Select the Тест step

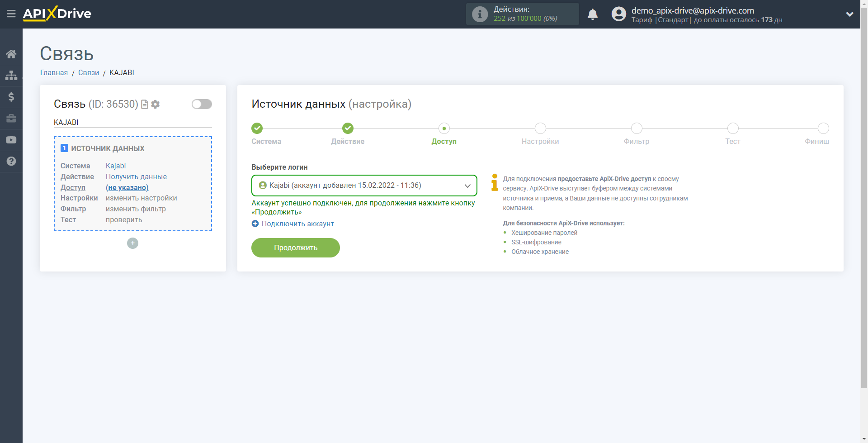[733, 129]
